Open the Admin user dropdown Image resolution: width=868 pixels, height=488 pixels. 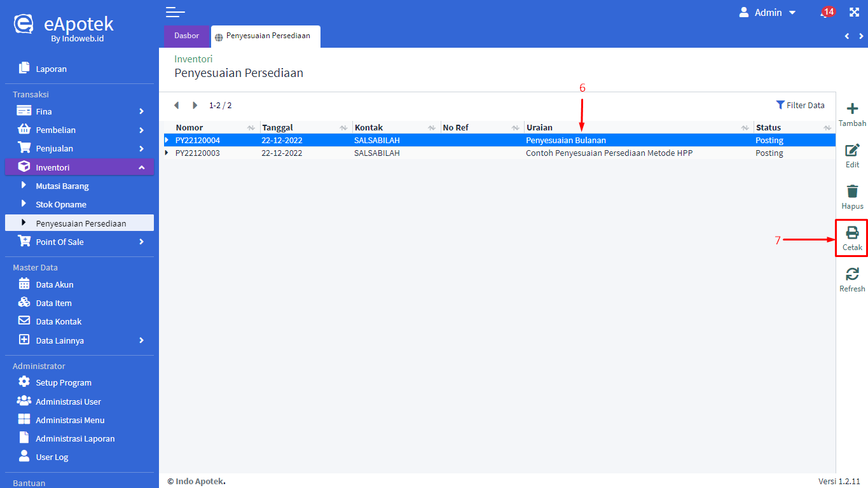[x=768, y=13]
